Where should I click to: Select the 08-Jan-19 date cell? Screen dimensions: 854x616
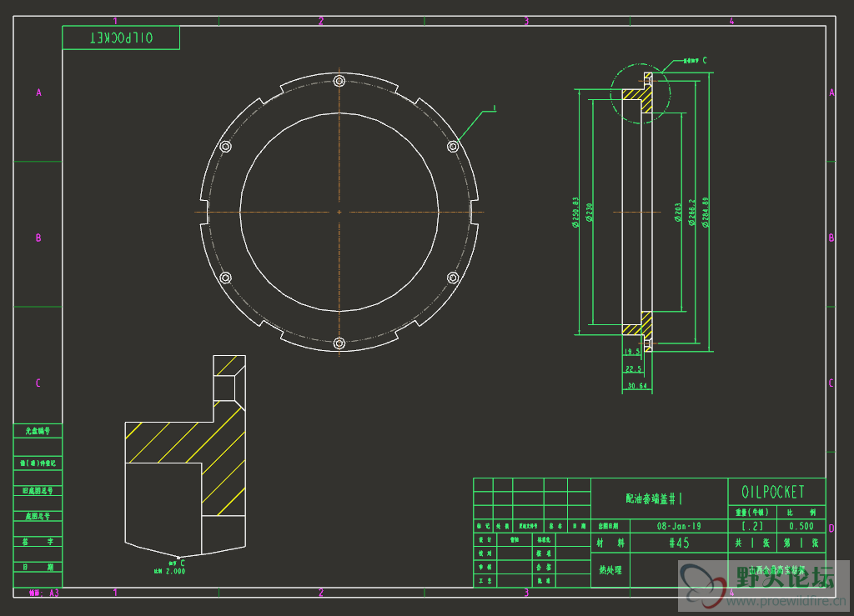[679, 526]
